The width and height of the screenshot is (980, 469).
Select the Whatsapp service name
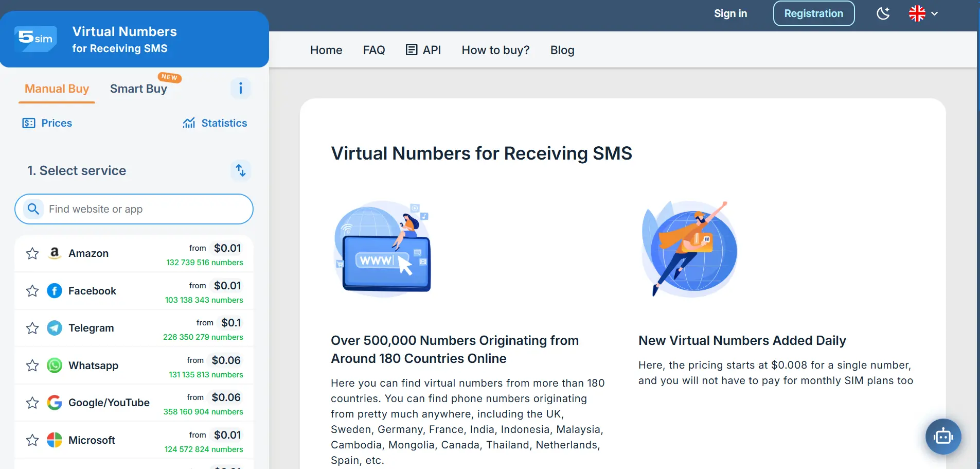tap(94, 366)
